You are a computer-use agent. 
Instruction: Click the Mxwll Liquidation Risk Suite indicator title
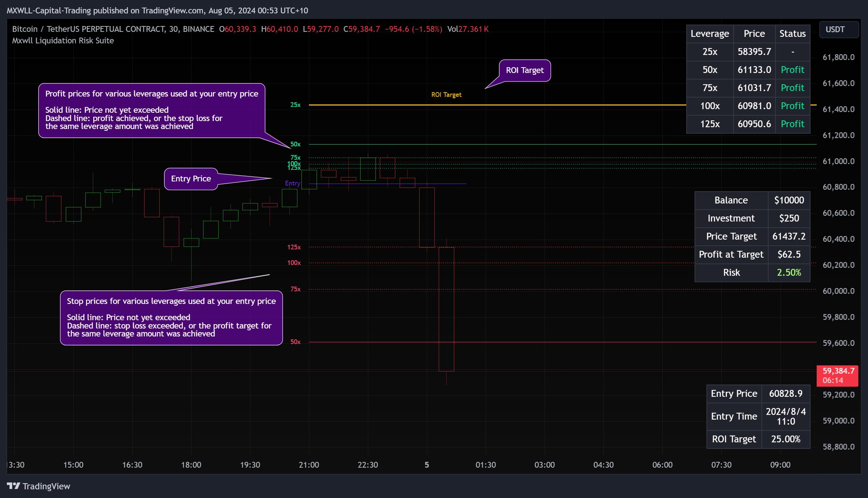pos(63,40)
